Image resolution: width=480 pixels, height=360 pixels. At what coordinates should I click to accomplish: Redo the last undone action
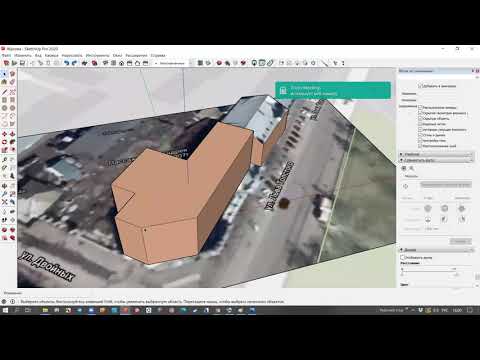click(74, 63)
